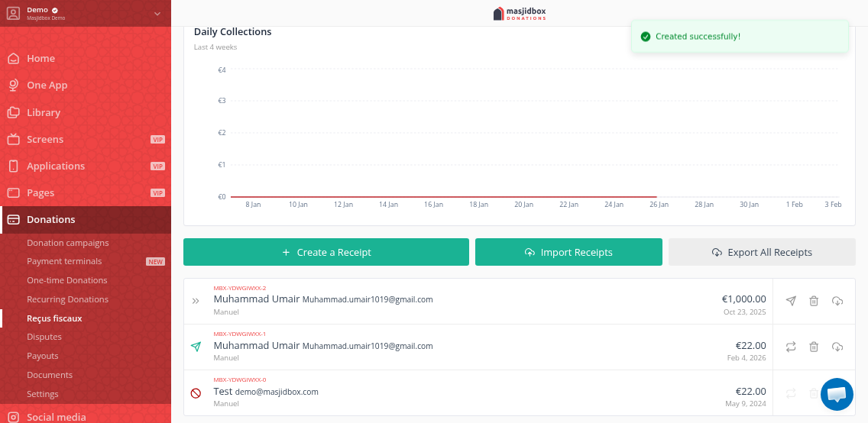This screenshot has height=423, width=868.
Task: Download receipt MBX-YDWGIWXX-1
Action: [837, 347]
